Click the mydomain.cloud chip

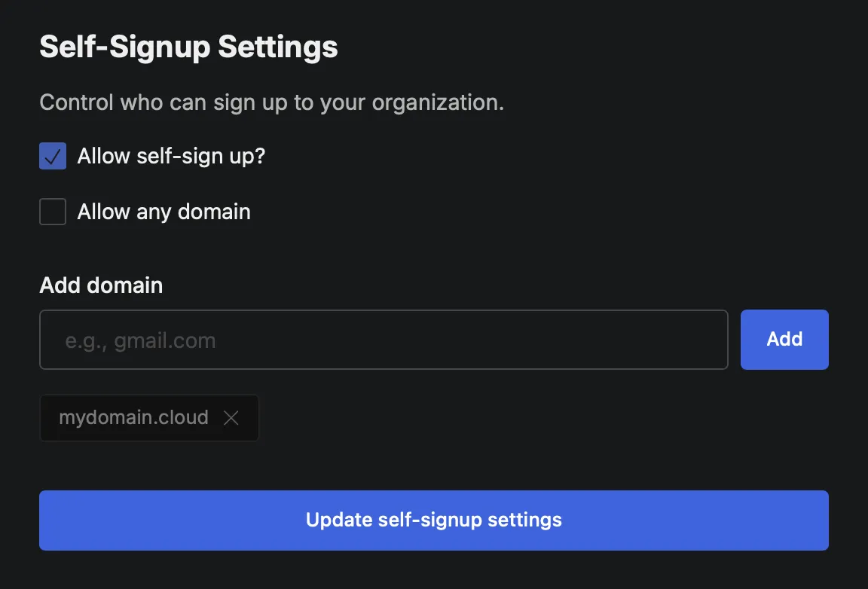(x=133, y=418)
